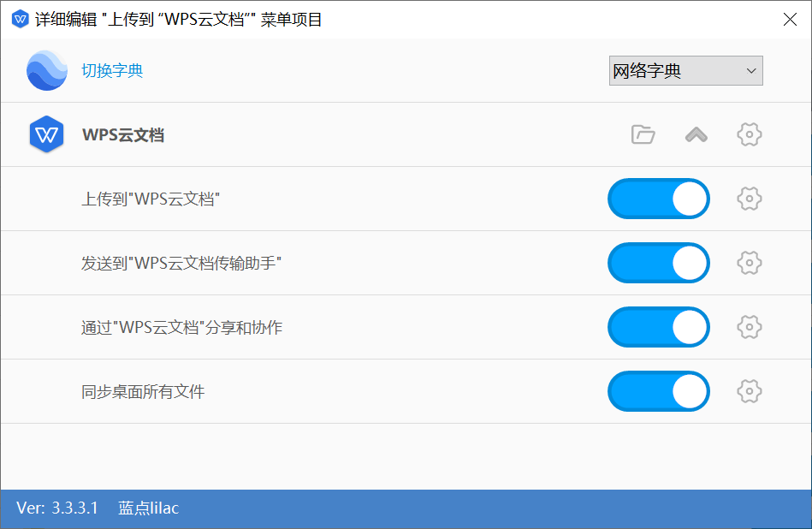Click the WPS logo icon in title bar

click(20, 19)
